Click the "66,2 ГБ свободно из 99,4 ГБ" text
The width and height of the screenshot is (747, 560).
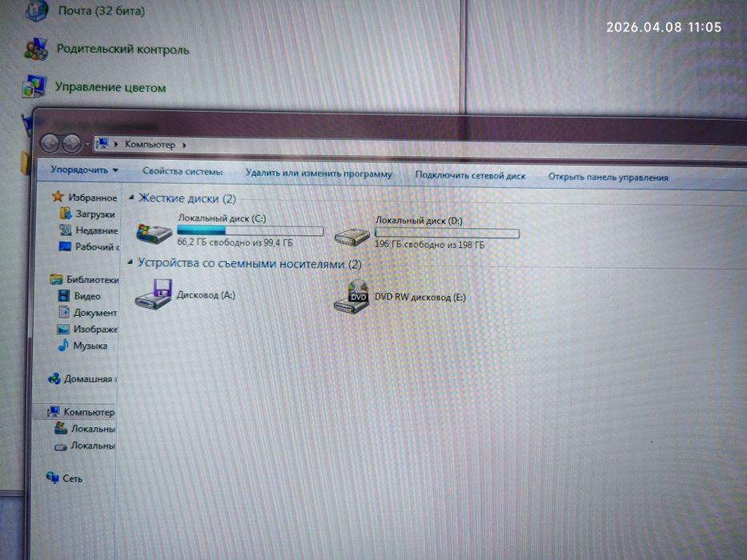(235, 242)
